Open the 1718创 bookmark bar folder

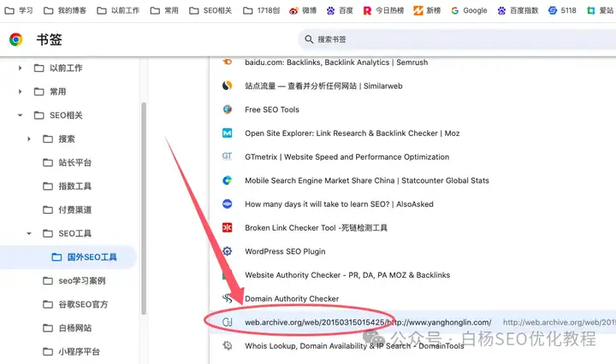261,10
